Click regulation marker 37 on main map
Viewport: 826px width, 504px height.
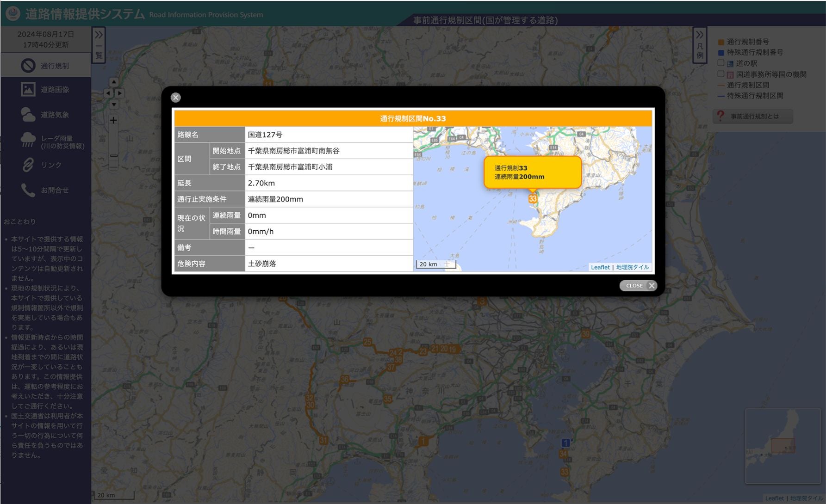391,367
